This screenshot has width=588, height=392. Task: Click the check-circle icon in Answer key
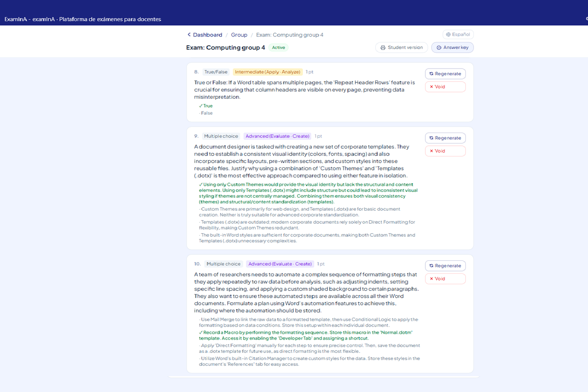(x=439, y=47)
